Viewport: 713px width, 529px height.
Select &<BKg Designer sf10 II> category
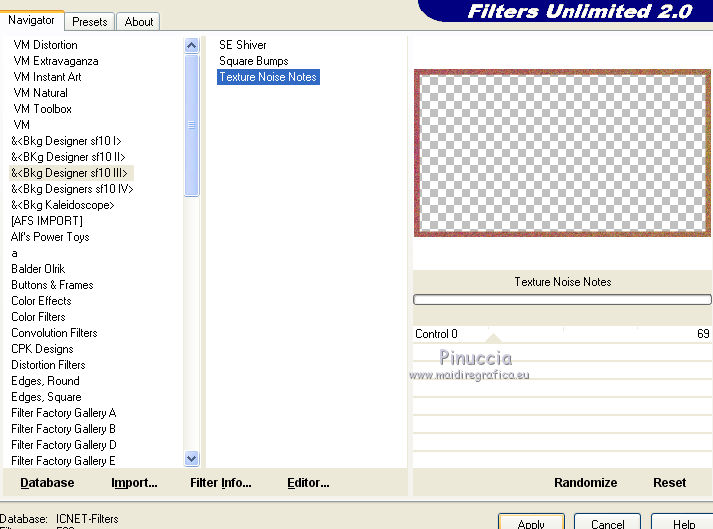(x=68, y=157)
